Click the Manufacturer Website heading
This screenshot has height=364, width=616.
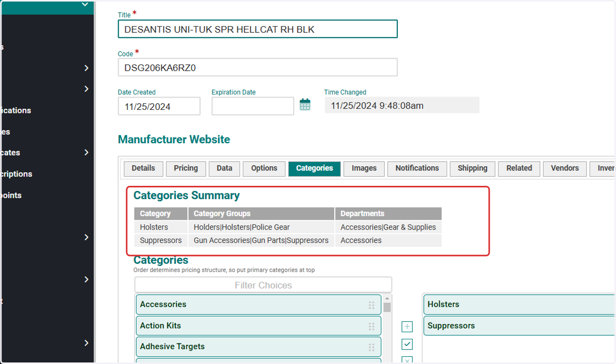point(174,140)
